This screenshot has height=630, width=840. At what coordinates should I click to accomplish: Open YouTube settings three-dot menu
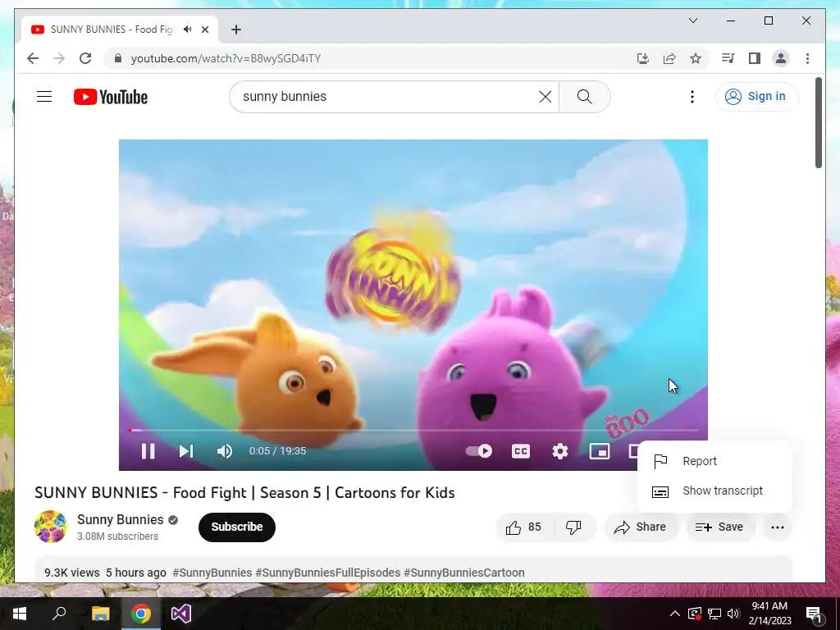pos(692,97)
